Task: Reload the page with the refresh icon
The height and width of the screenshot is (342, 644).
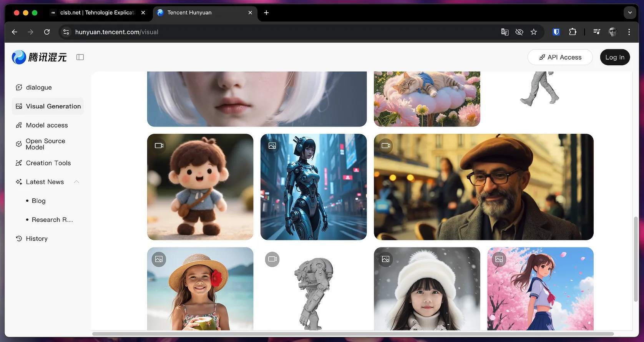Action: coord(47,32)
